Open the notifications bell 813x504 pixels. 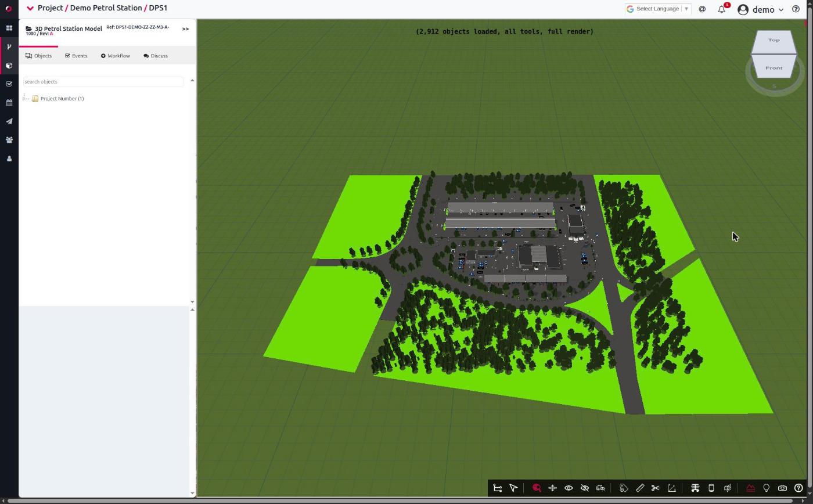click(x=722, y=9)
